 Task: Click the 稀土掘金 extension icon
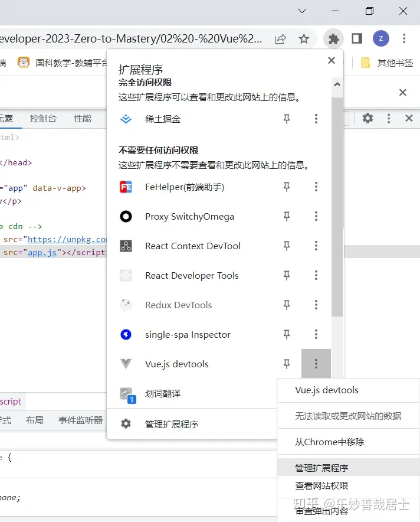[x=126, y=119]
